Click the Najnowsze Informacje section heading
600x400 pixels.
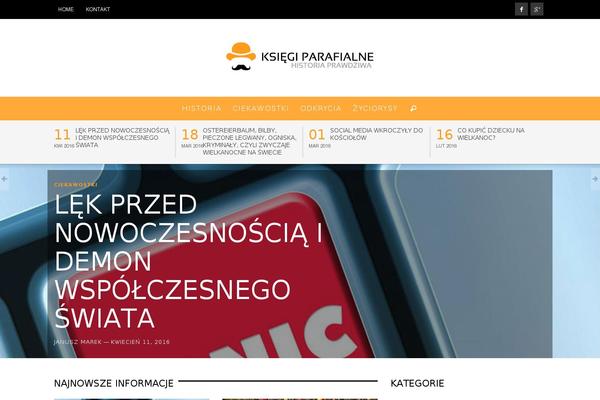(x=114, y=383)
